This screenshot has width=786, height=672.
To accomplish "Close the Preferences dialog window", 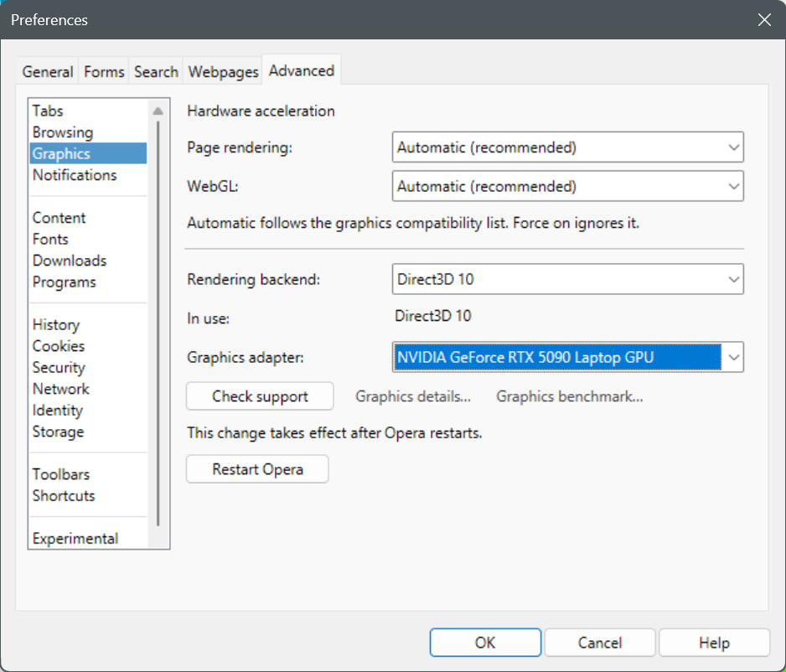I will click(x=764, y=20).
